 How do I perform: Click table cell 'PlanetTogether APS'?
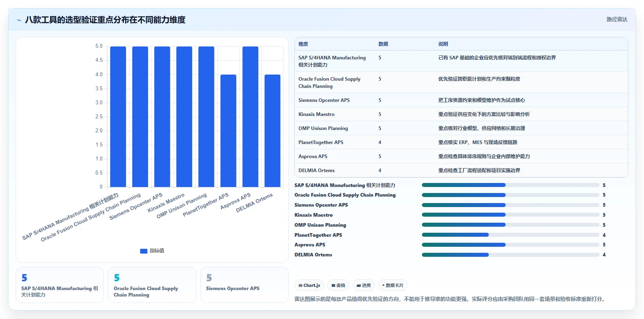(x=321, y=142)
